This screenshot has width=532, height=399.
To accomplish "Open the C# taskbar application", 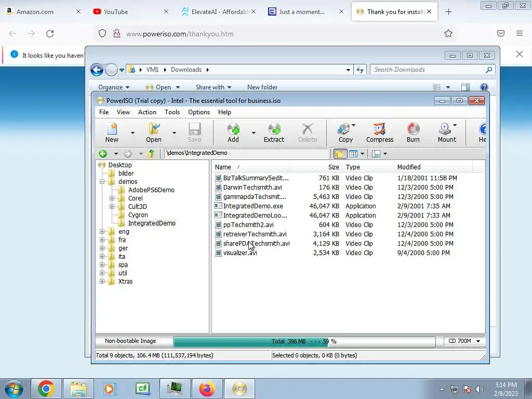I will pos(142,389).
